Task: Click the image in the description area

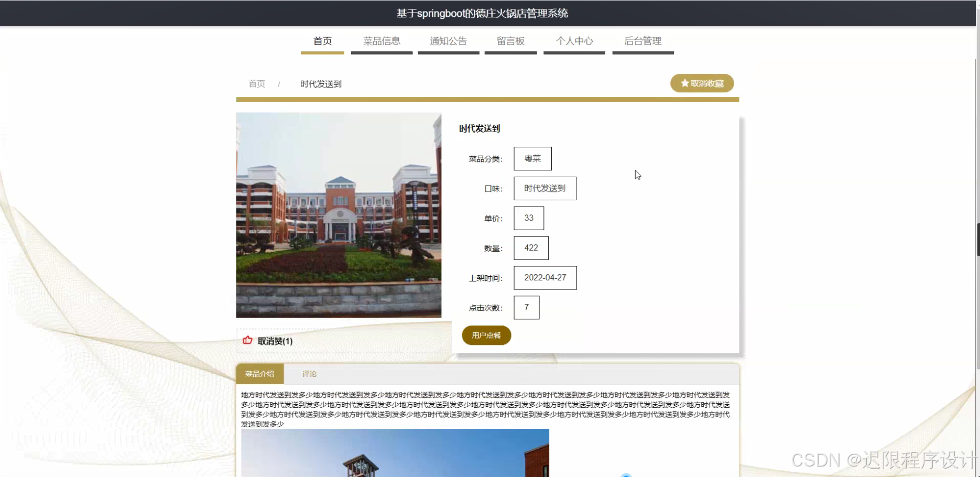Action: [395, 453]
